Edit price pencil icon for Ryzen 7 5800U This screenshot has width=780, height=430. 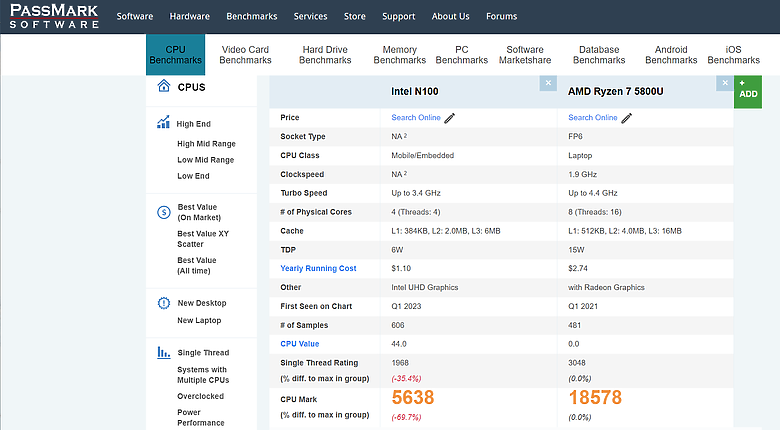coord(627,118)
